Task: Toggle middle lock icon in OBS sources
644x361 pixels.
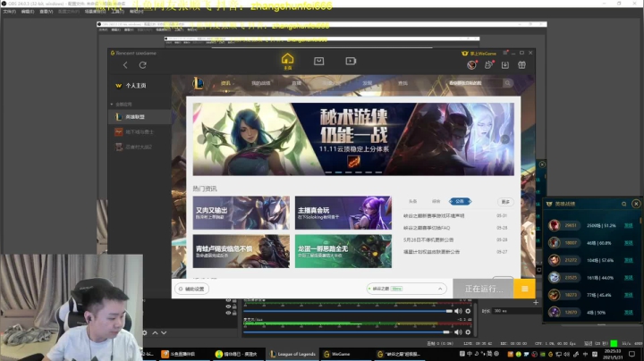Action: click(x=234, y=306)
